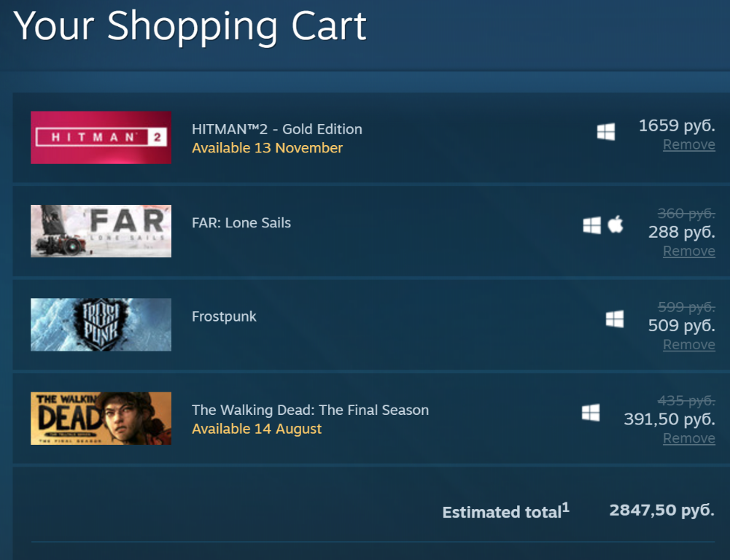The height and width of the screenshot is (560, 730).
Task: Open The Walking Dead cover thumbnail
Action: [101, 418]
